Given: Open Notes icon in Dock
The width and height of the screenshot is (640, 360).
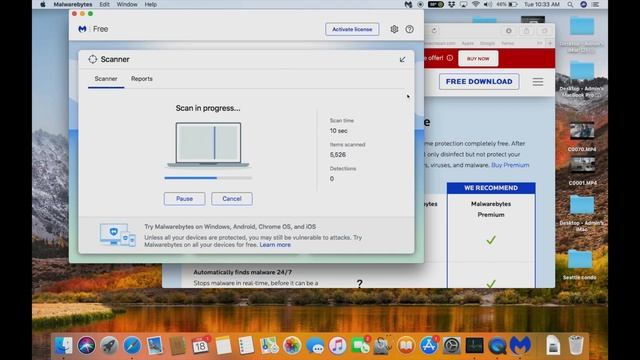Looking at the screenshot, I should [x=223, y=346].
